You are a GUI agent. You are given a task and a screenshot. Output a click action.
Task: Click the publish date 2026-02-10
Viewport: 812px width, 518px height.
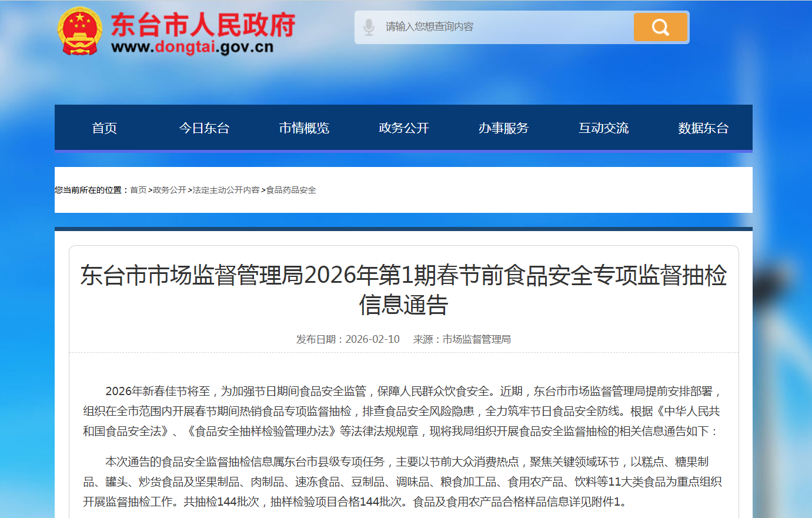click(373, 339)
